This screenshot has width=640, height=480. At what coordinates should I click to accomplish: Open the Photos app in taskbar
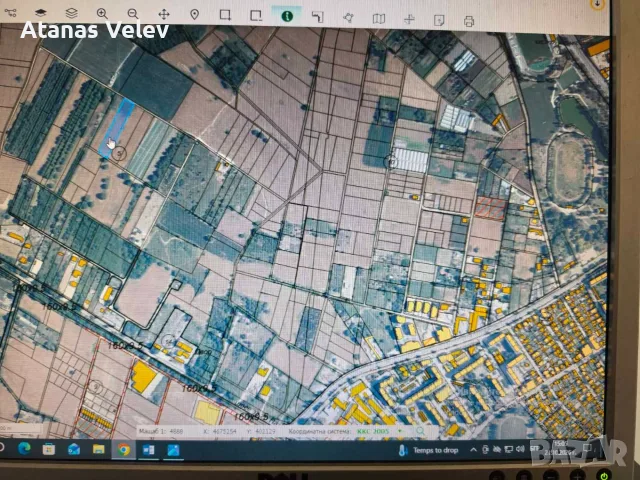173,450
